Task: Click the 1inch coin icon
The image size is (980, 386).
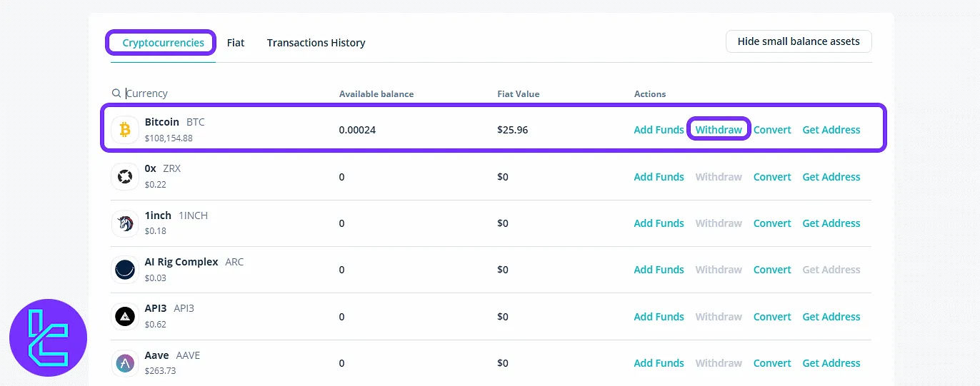Action: pyautogui.click(x=125, y=223)
